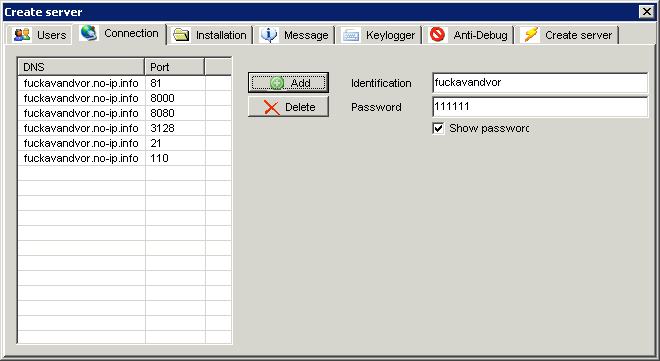660x361 pixels.
Task: Click the Anti-Debug tab prohibited sign icon
Action: tap(437, 34)
